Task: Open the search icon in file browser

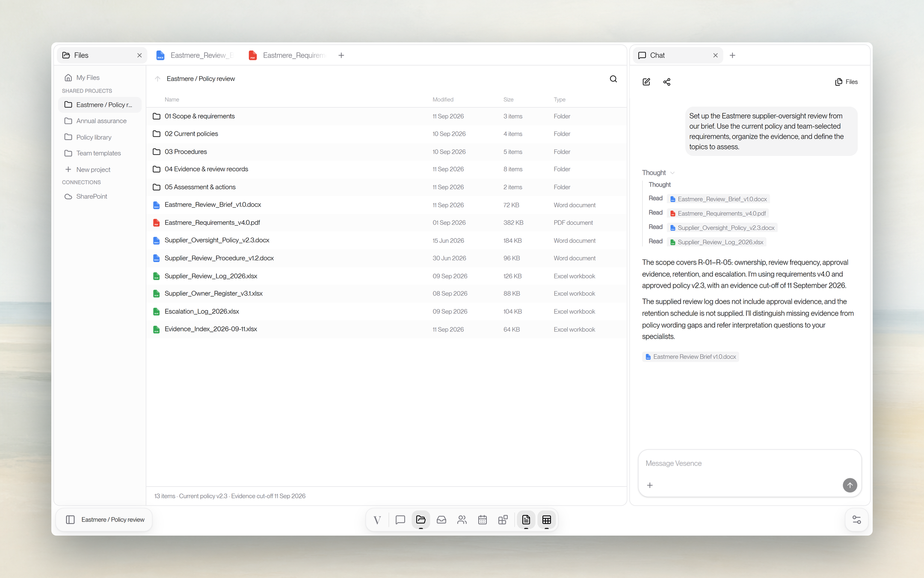Action: click(613, 79)
